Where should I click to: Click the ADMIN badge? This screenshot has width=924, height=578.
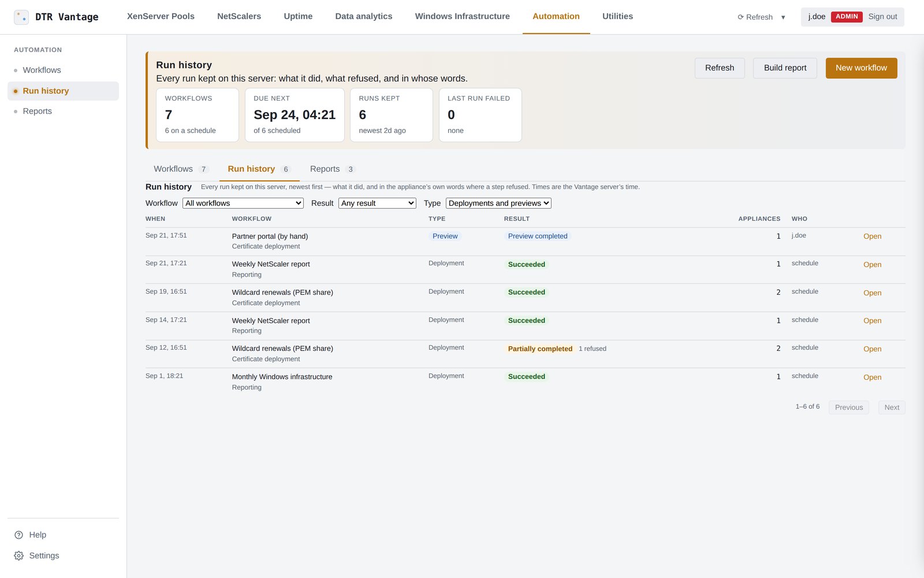847,17
